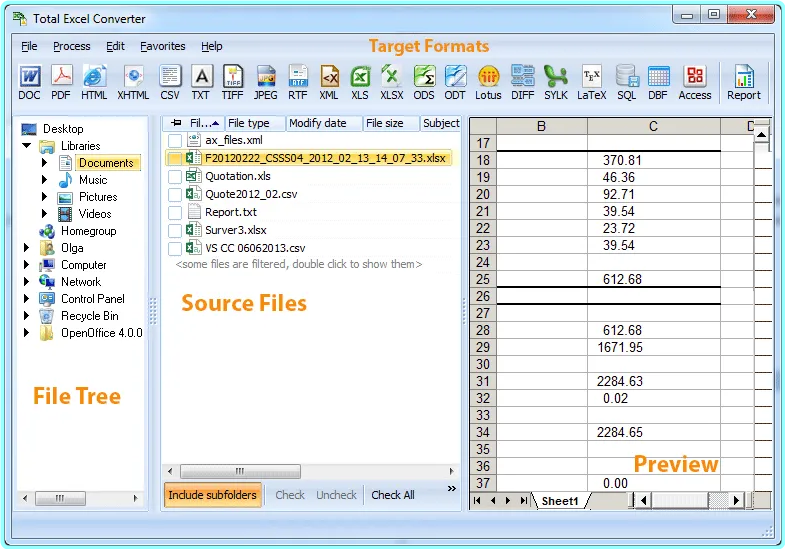Click preview sheet horizontal scroll right arrow
785x549 pixels.
[x=736, y=500]
